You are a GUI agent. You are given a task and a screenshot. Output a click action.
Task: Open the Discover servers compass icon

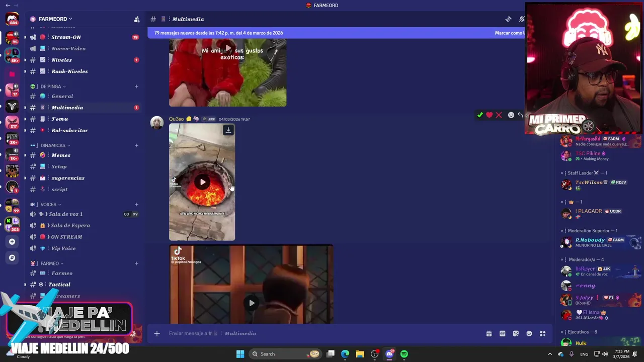(x=12, y=258)
